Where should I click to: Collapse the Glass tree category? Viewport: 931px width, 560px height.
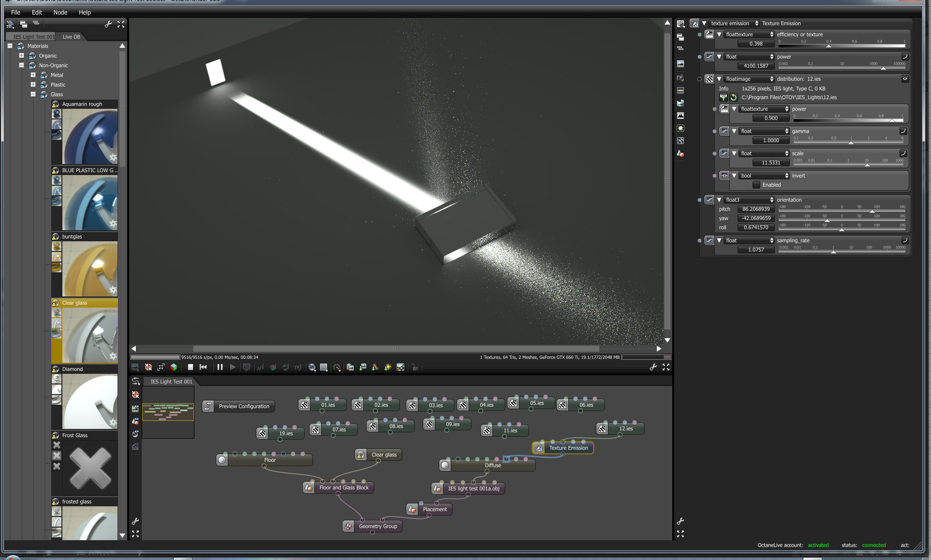[33, 94]
